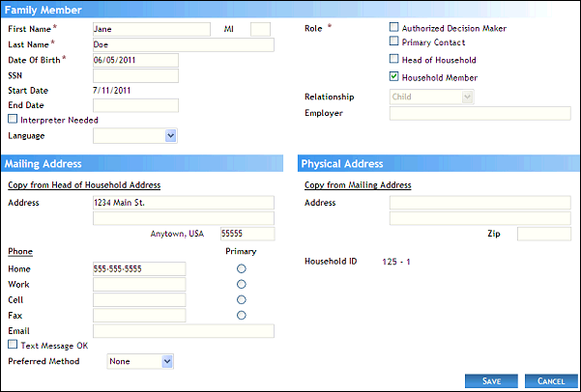Click Copy from Head of Household Address link
The image size is (581, 392).
(x=83, y=184)
